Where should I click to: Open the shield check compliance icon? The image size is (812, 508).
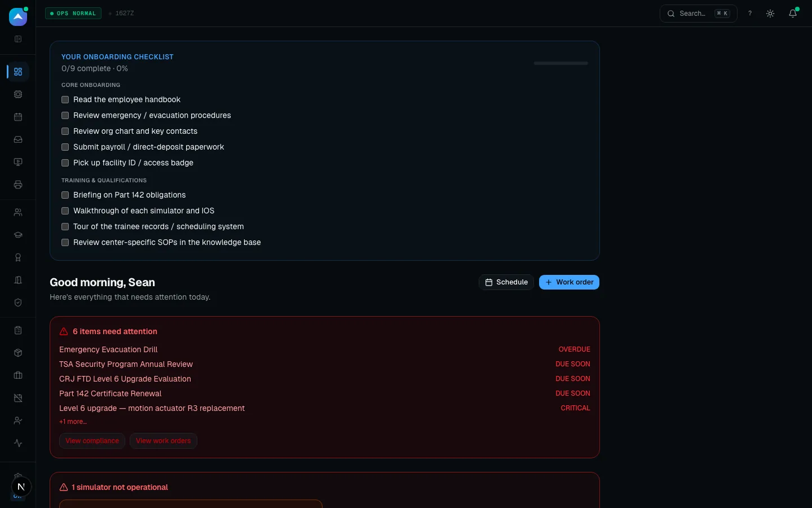pyautogui.click(x=18, y=303)
